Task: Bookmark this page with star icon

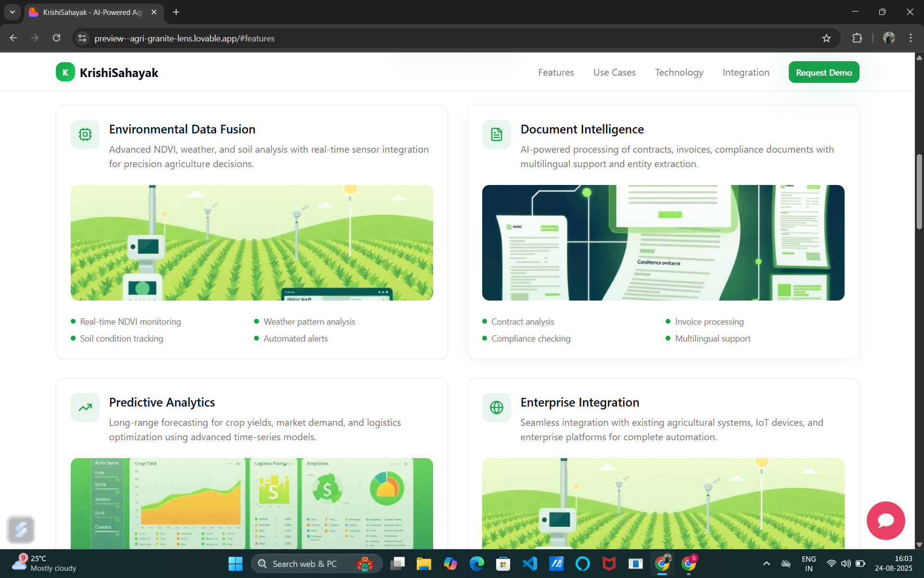Action: point(826,38)
